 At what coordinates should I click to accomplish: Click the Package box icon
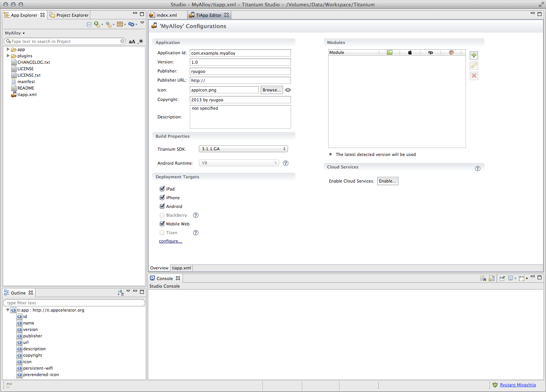click(120, 24)
